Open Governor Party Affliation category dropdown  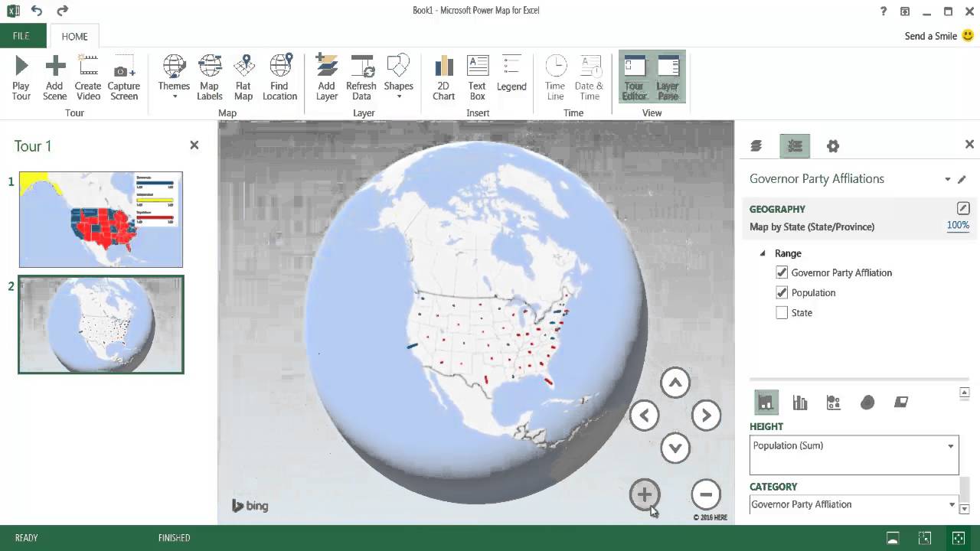point(952,504)
